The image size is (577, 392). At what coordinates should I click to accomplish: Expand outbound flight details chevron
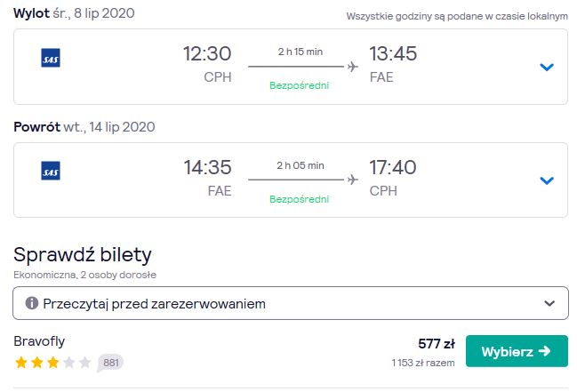[x=547, y=67]
